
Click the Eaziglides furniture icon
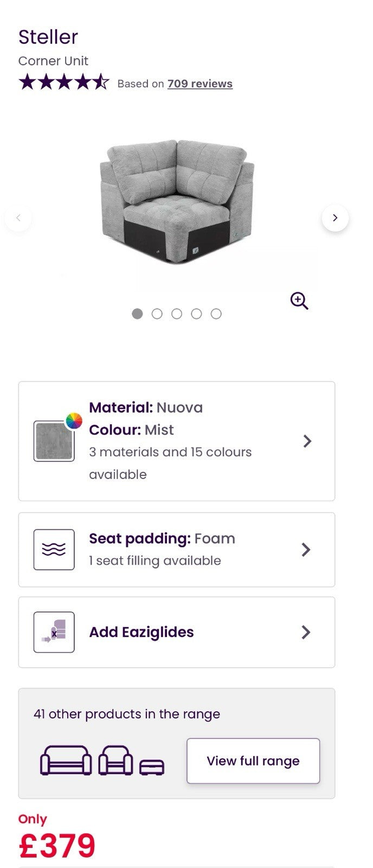pos(54,632)
